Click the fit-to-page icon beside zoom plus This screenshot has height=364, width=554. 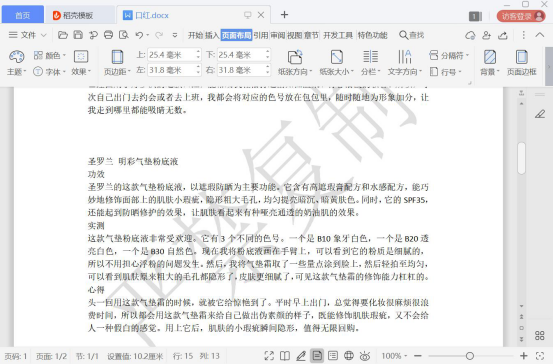point(540,356)
